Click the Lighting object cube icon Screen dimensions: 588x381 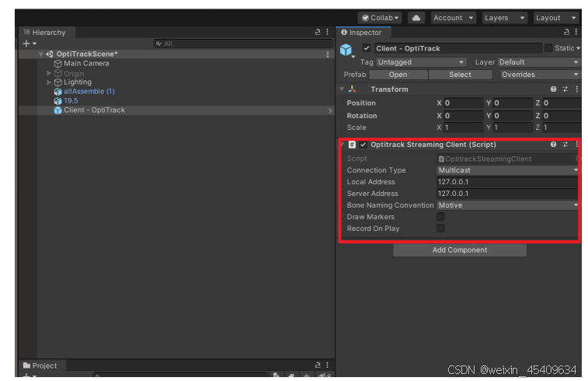(57, 82)
